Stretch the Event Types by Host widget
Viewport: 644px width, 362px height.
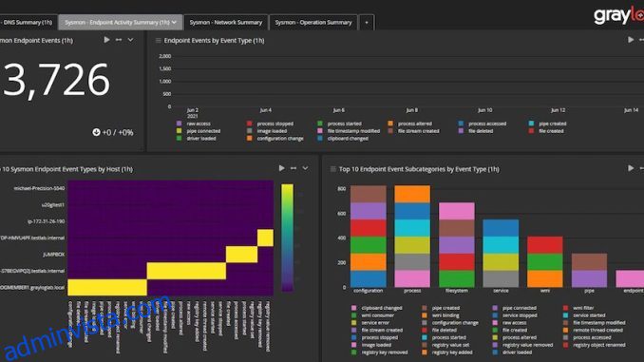tap(294, 168)
